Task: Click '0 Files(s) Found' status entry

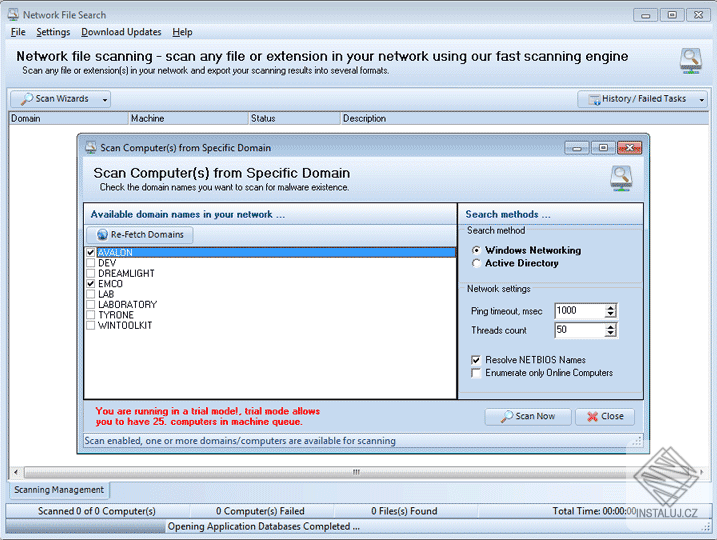Action: pyautogui.click(x=404, y=511)
